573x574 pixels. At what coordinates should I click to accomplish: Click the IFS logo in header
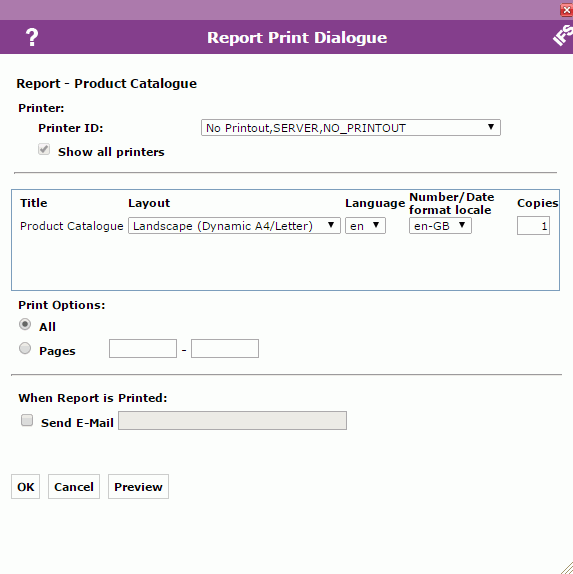point(563,35)
